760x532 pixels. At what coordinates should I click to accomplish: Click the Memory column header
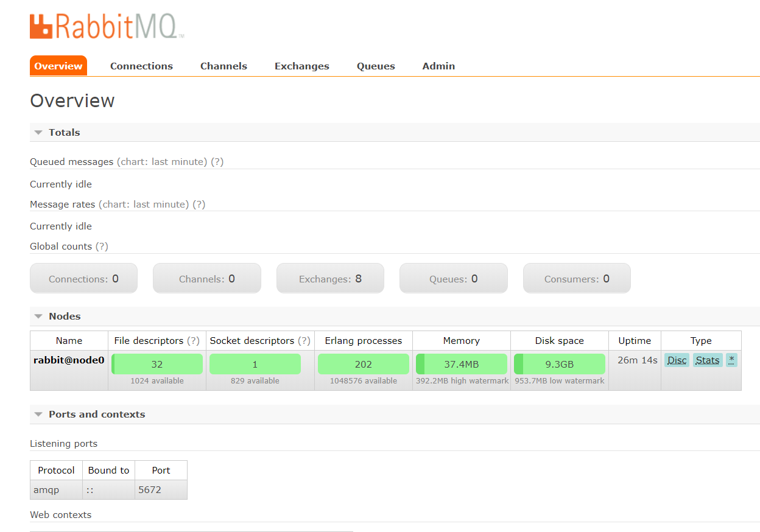pyautogui.click(x=462, y=340)
